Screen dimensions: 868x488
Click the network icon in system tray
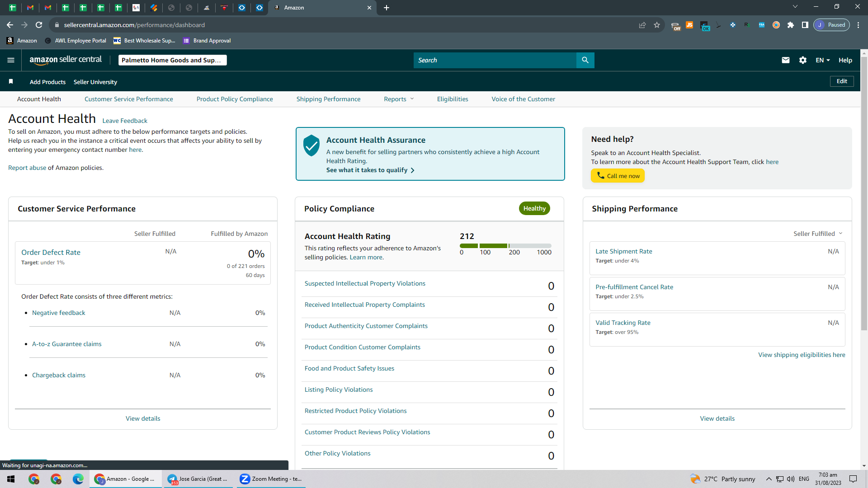780,479
